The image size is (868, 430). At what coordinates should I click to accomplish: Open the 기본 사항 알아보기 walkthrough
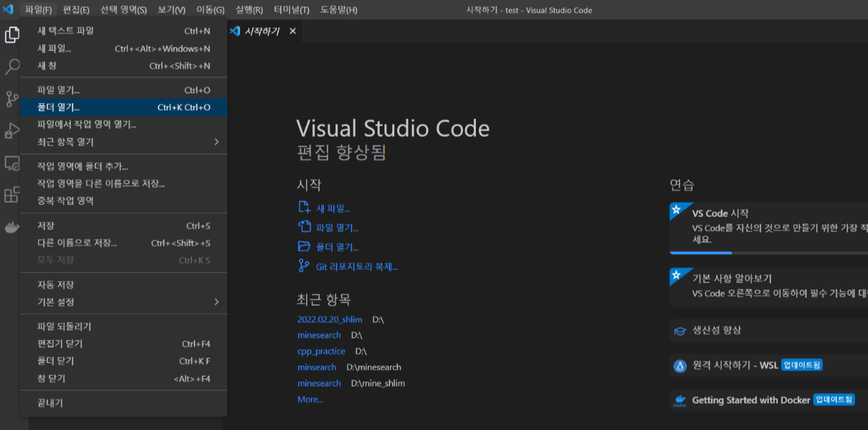769,286
